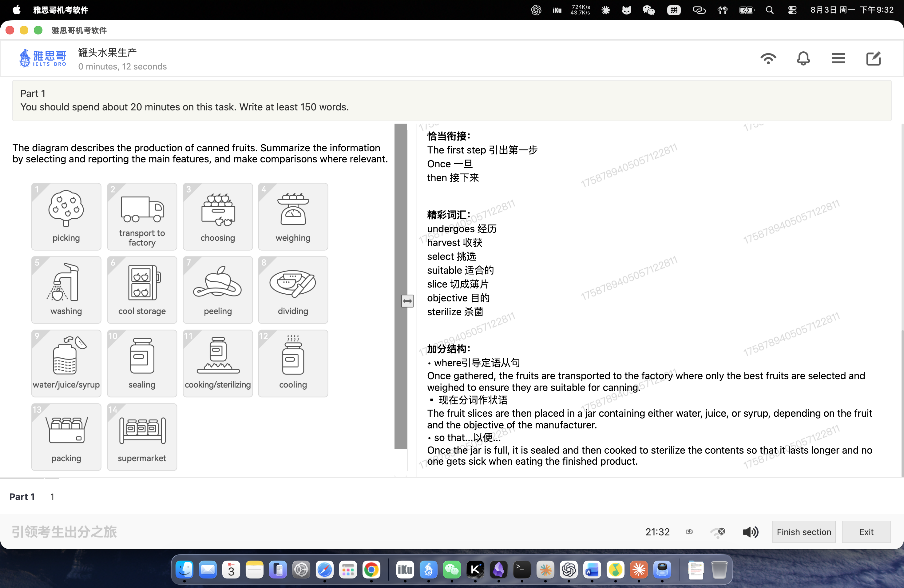Open Terminal from the Dock
Screen dimensions: 904x588
point(522,569)
